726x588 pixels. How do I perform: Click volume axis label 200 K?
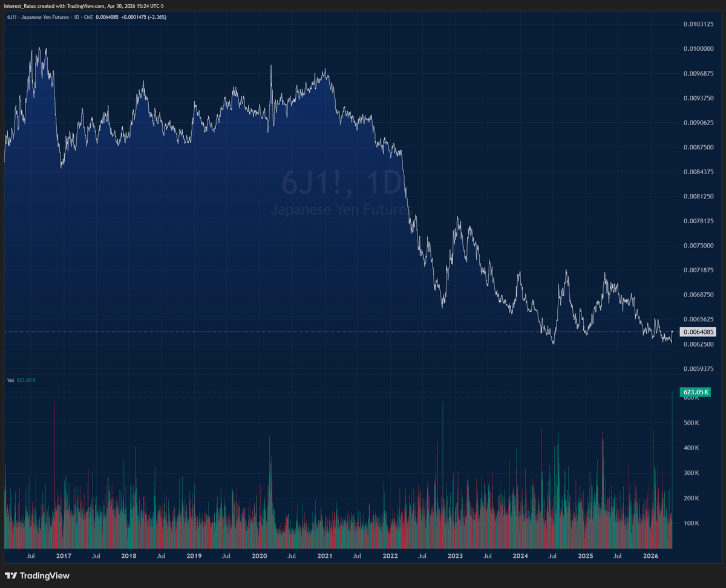click(691, 498)
